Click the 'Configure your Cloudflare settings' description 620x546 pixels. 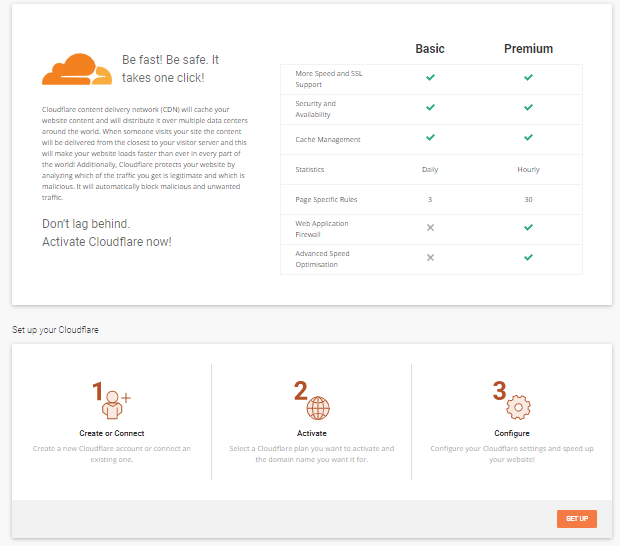tap(512, 454)
